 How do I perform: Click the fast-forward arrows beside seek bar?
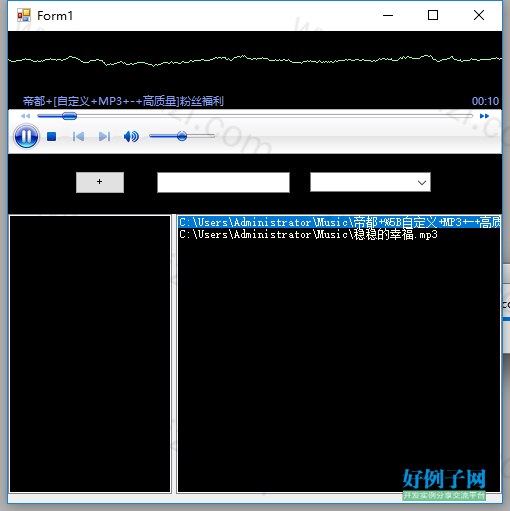coord(484,116)
